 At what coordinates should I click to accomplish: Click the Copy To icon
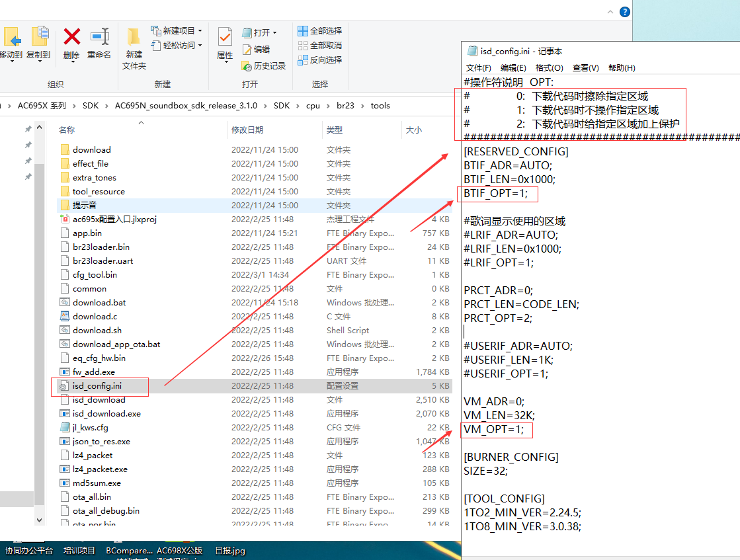(x=40, y=37)
